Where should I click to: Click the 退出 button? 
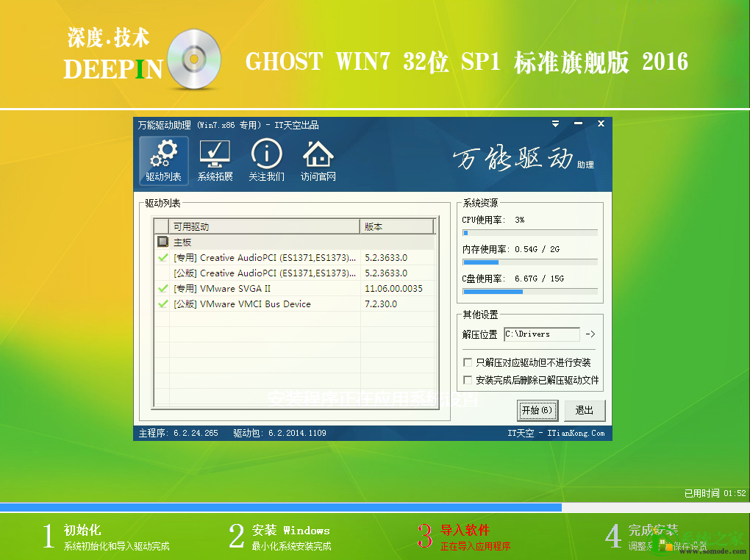[585, 410]
